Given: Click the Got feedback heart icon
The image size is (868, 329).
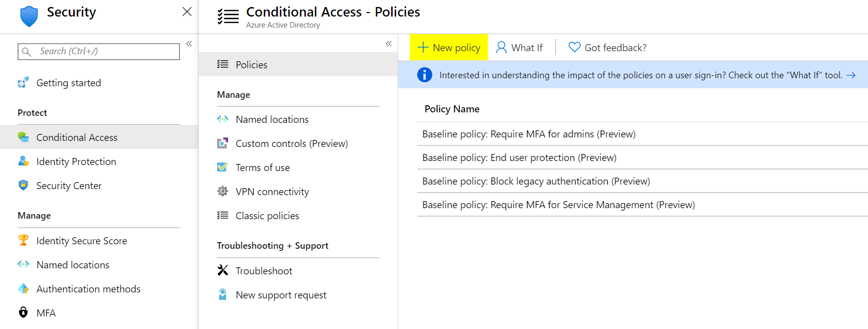Looking at the screenshot, I should [x=574, y=48].
